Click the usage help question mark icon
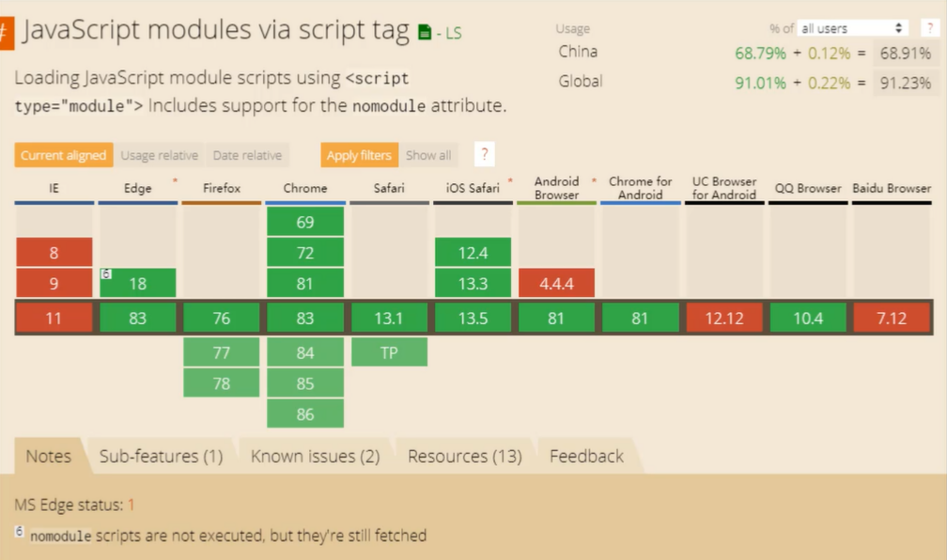Viewport: 947px width, 560px height. [926, 28]
